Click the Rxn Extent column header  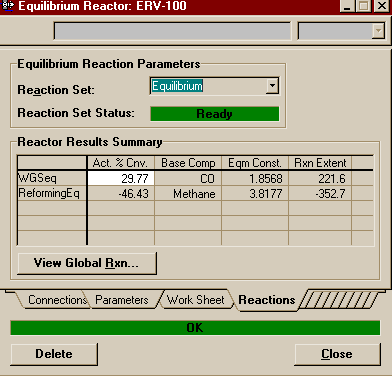click(320, 163)
